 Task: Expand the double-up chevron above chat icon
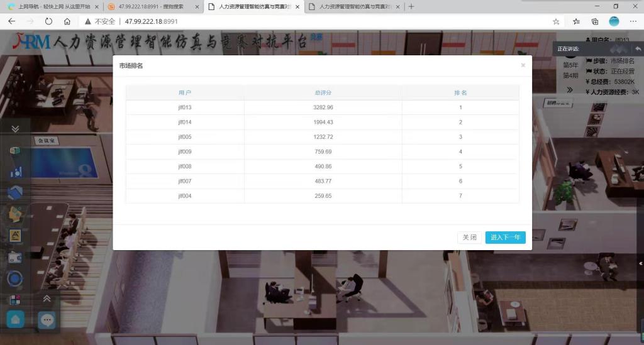point(47,298)
